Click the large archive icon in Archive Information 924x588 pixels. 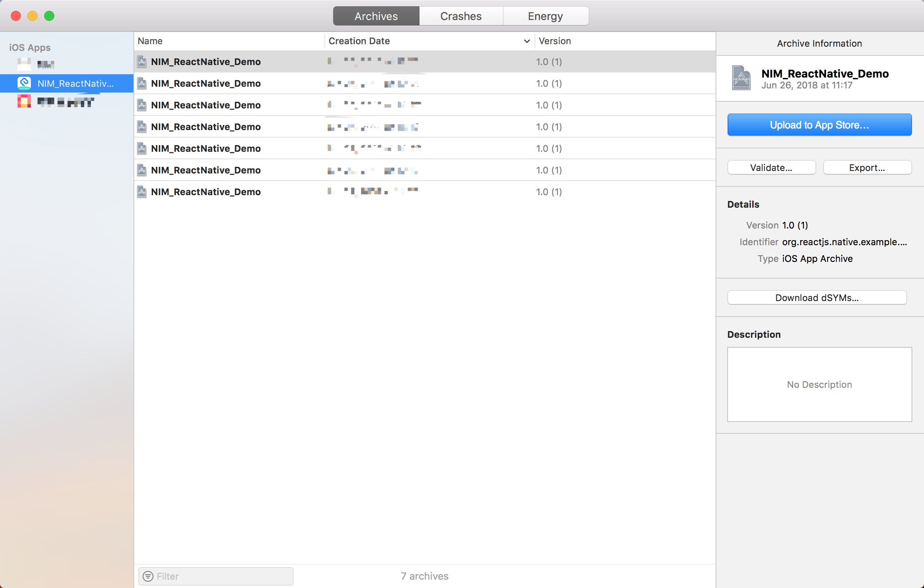click(x=741, y=78)
